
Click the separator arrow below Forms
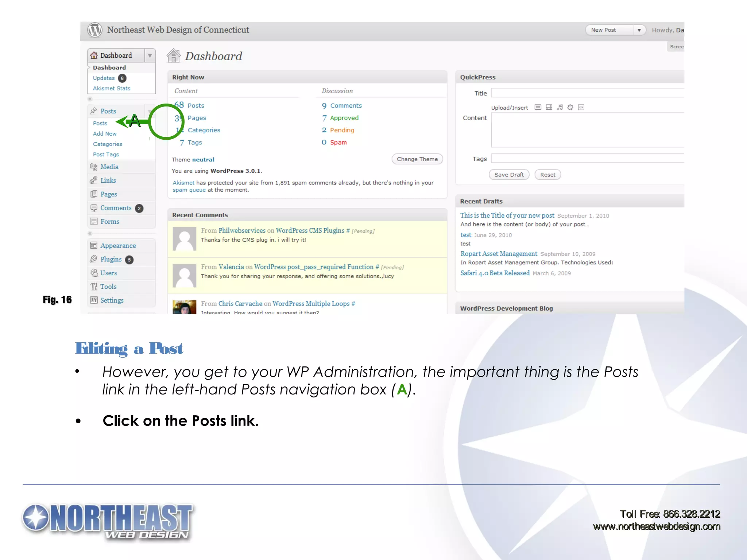90,233
